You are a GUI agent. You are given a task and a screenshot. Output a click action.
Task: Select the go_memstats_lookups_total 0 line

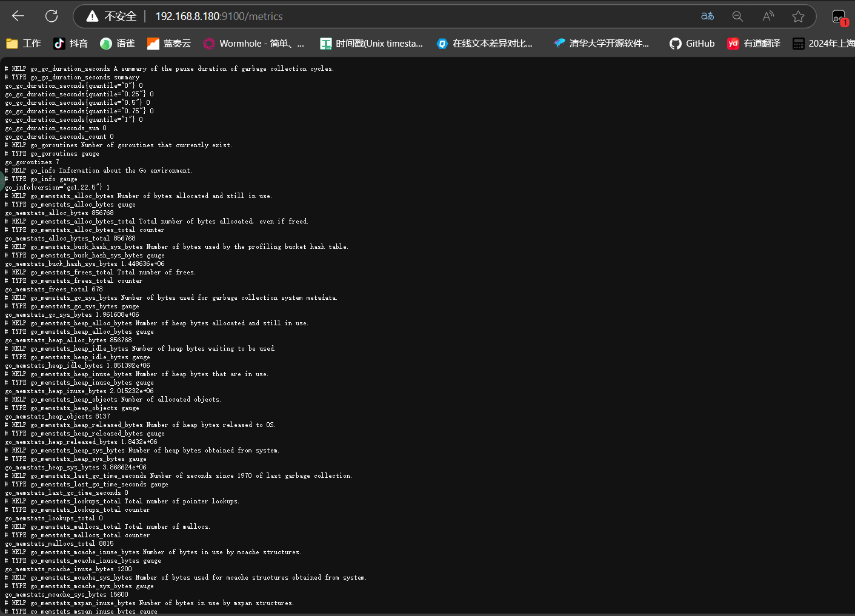click(x=54, y=518)
